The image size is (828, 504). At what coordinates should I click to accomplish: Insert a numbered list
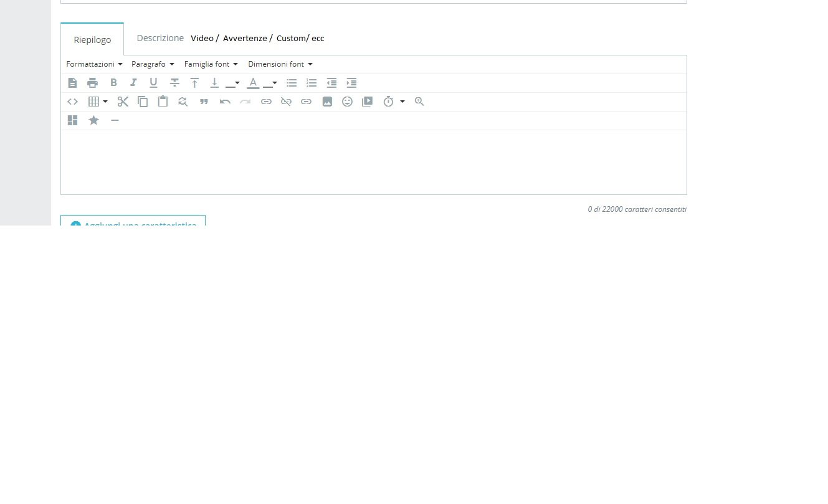pos(312,83)
